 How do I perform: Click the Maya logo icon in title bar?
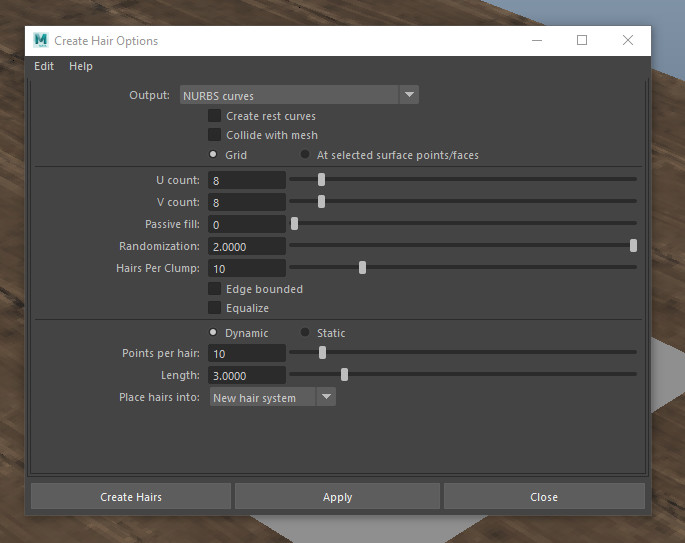tap(41, 40)
